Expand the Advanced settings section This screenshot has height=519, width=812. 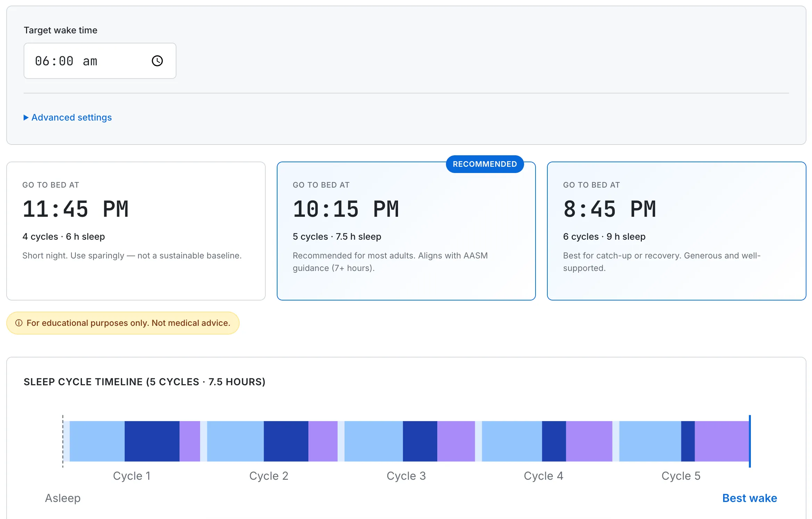pyautogui.click(x=71, y=117)
